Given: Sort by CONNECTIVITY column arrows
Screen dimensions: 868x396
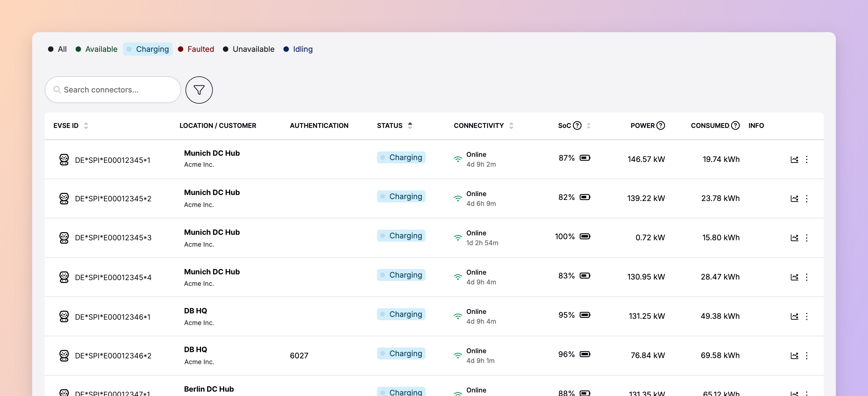Looking at the screenshot, I should click(x=511, y=125).
